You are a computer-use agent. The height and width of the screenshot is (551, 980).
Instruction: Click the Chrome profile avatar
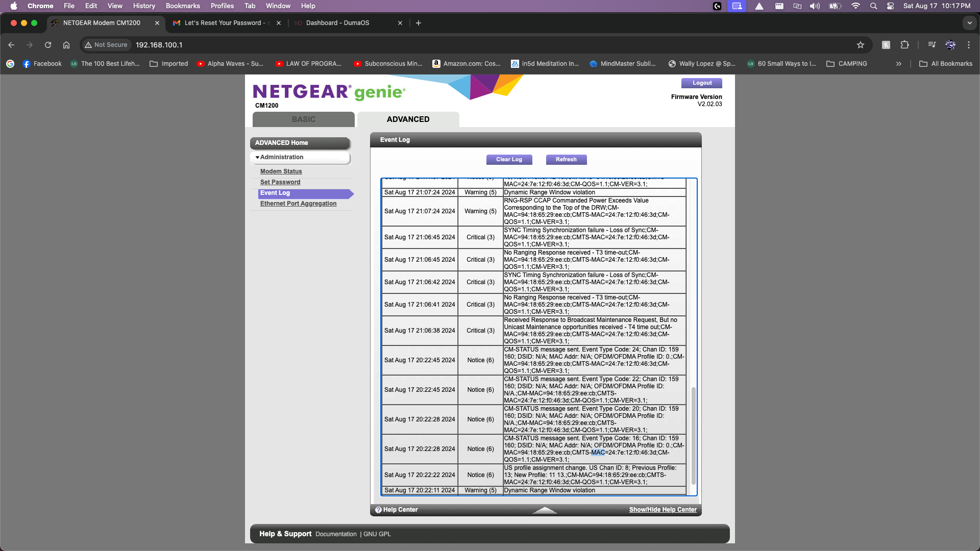(x=950, y=45)
